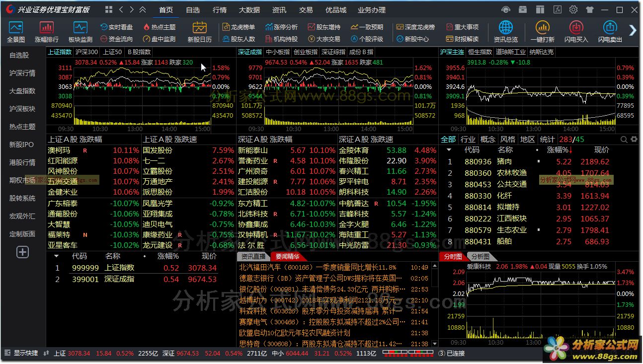Switch to the 纳斯达克 chart tab
This screenshot has width=643, height=364.
click(542, 52)
